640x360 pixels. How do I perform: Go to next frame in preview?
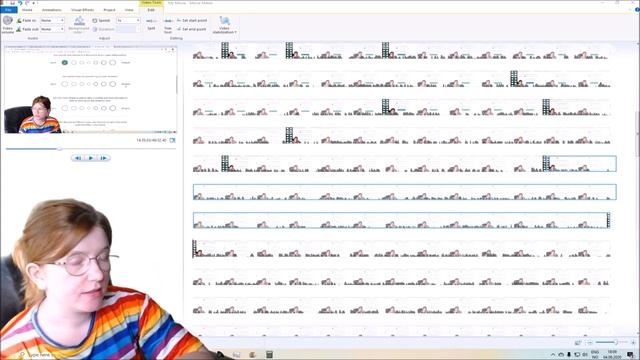click(x=104, y=158)
